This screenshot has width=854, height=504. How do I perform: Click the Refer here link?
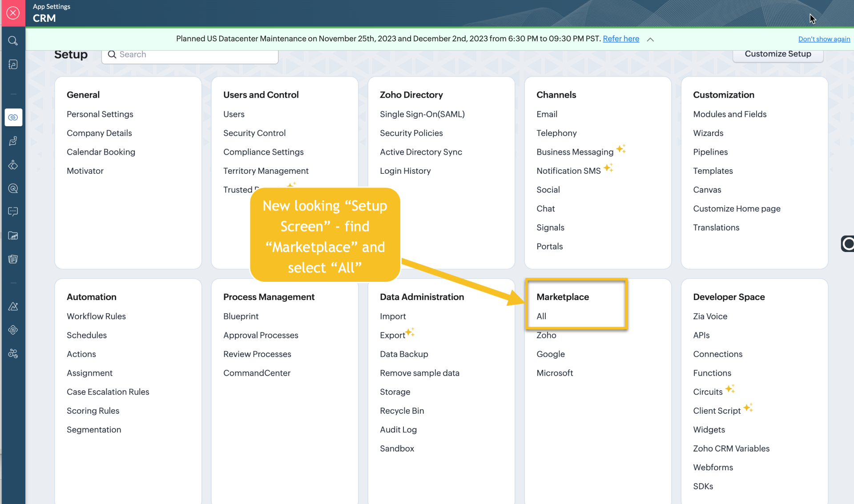[x=620, y=39]
